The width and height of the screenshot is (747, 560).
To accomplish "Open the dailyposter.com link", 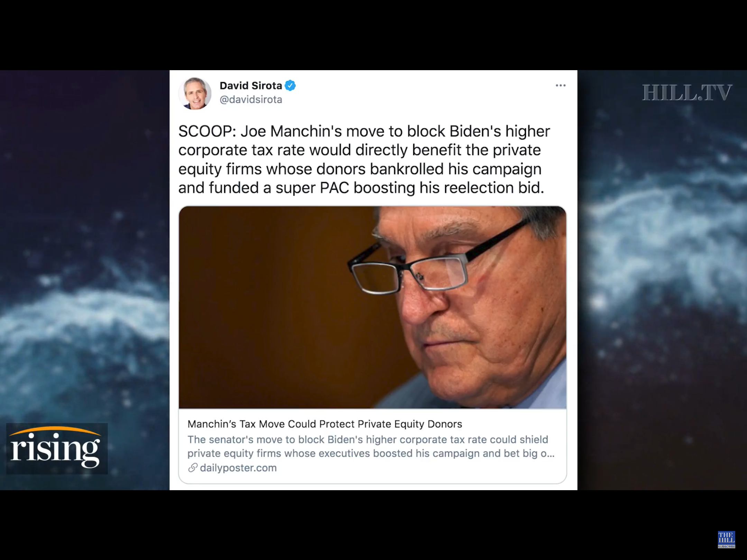I will tap(238, 468).
